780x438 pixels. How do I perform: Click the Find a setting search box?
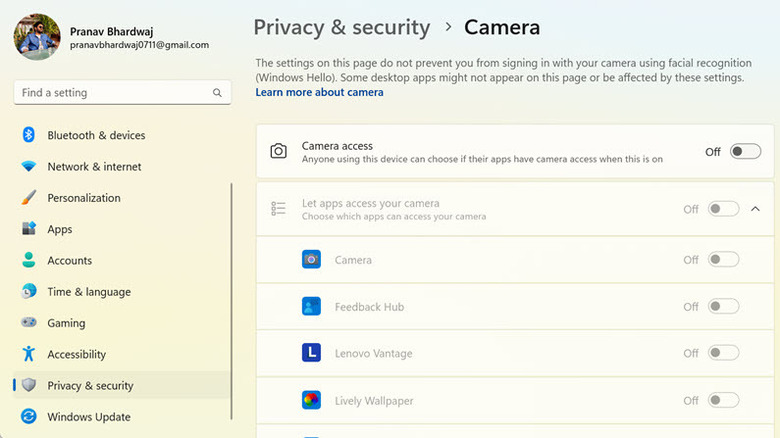[x=114, y=93]
